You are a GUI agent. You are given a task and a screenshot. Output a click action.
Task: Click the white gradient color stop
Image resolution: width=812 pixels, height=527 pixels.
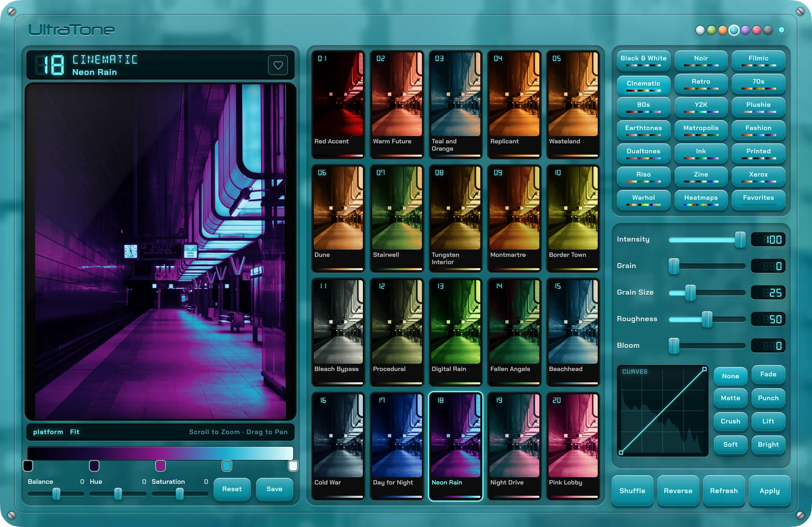pyautogui.click(x=293, y=466)
